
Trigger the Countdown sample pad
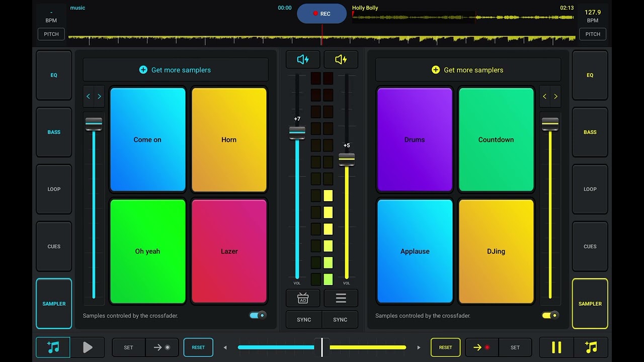point(496,140)
